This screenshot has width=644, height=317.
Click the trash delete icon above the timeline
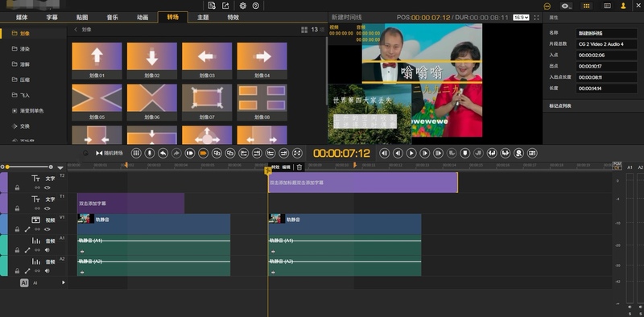pyautogui.click(x=299, y=167)
